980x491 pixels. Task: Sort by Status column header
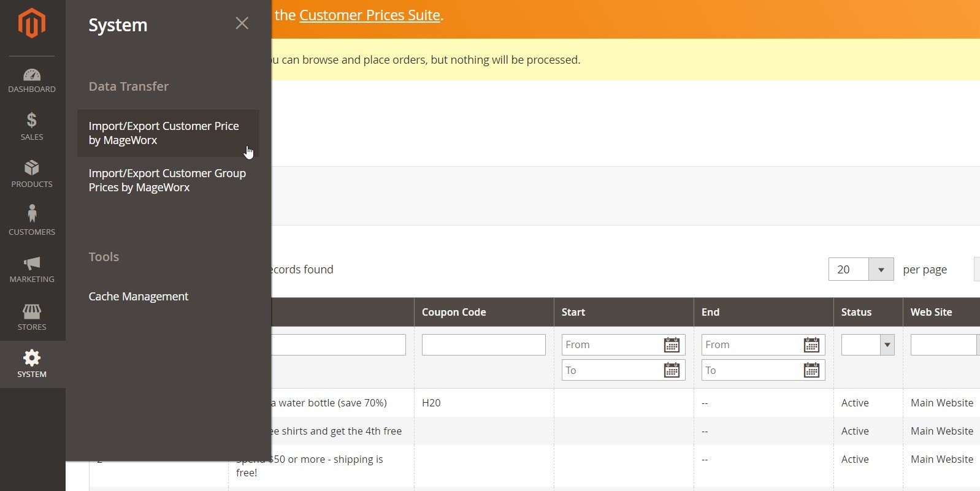pos(868,312)
